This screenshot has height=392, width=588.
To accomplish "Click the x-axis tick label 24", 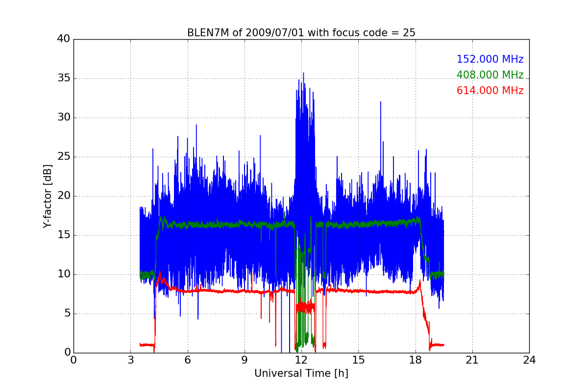I will point(529,360).
